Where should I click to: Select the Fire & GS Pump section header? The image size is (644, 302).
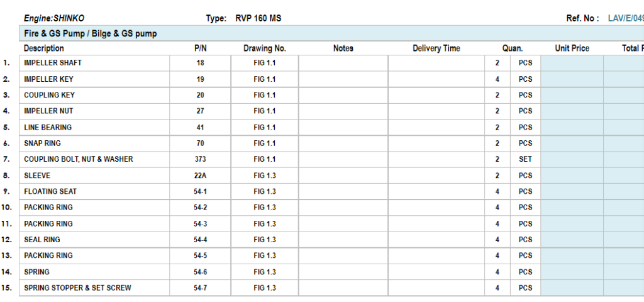91,33
